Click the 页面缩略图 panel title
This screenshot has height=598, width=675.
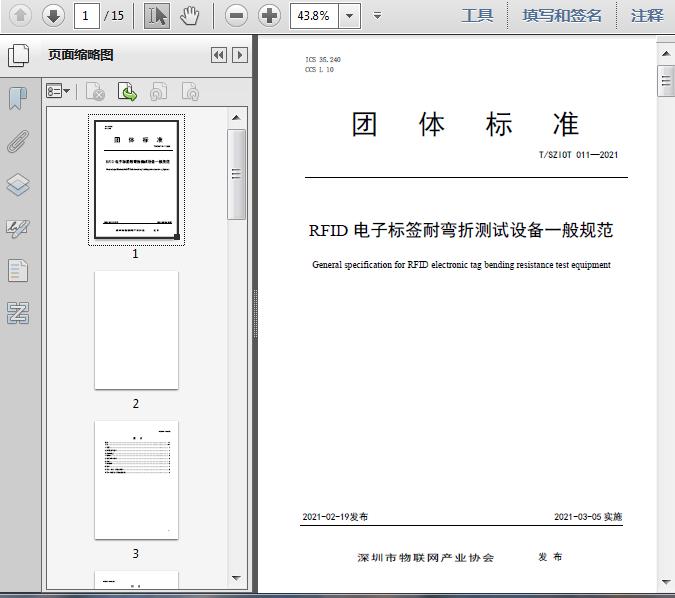[x=81, y=55]
